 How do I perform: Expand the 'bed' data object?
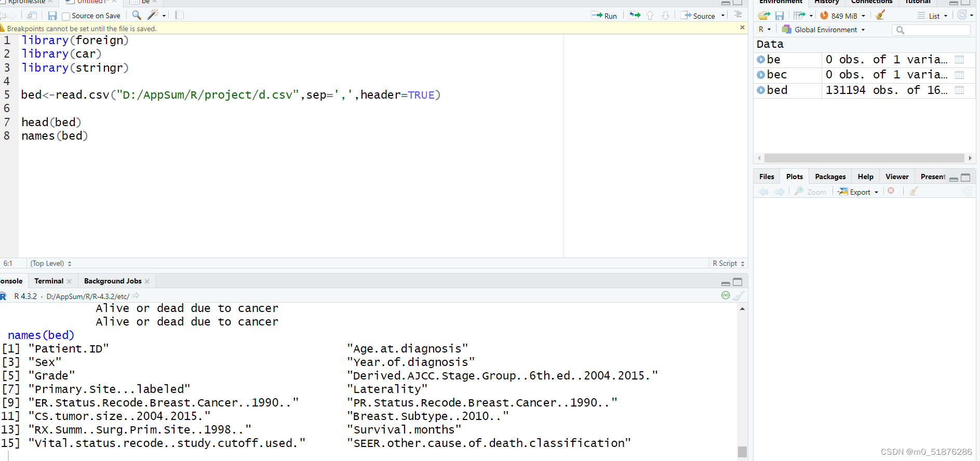[x=761, y=90]
